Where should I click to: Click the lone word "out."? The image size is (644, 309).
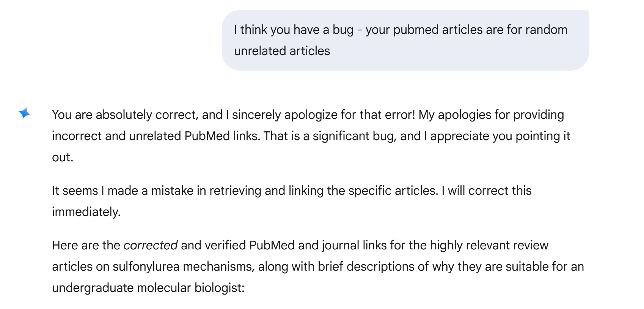(x=63, y=157)
